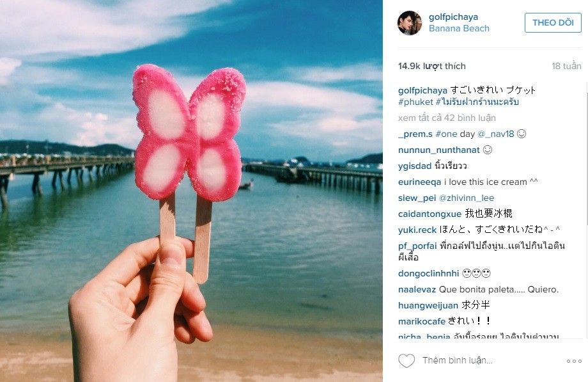Viewport: 588px width, 382px height.
Task: Open the @_nav18 mention
Action: click(x=495, y=134)
